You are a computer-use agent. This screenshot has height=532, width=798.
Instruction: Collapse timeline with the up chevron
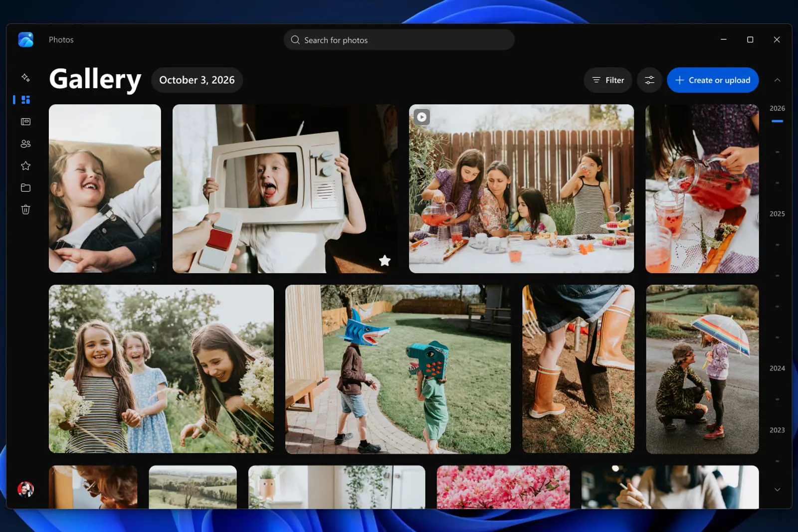pos(777,80)
